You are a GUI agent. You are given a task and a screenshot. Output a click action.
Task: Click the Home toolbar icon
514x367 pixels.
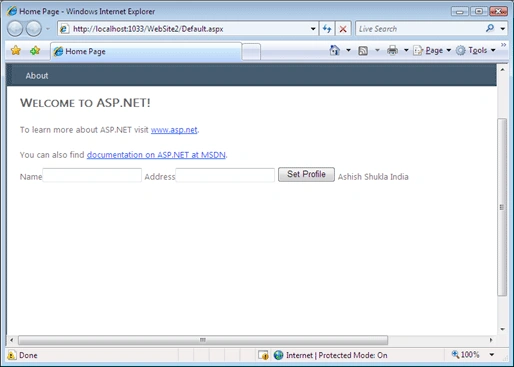coord(335,50)
